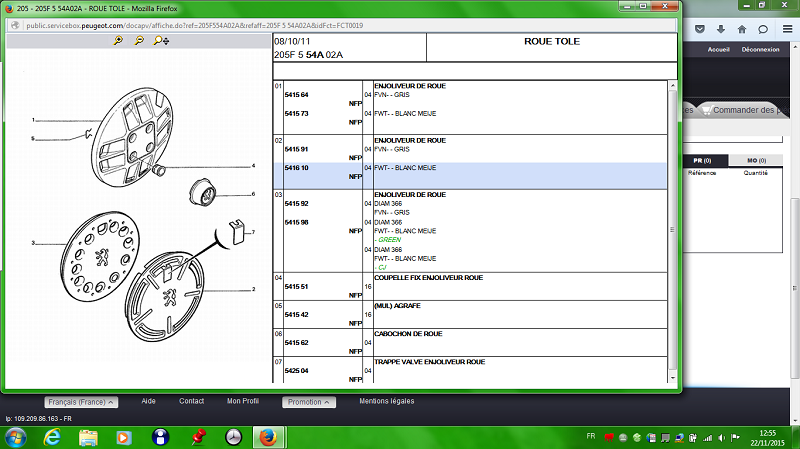This screenshot has width=800, height=449.
Task: Select part reference 5415 64
Action: tap(296, 94)
